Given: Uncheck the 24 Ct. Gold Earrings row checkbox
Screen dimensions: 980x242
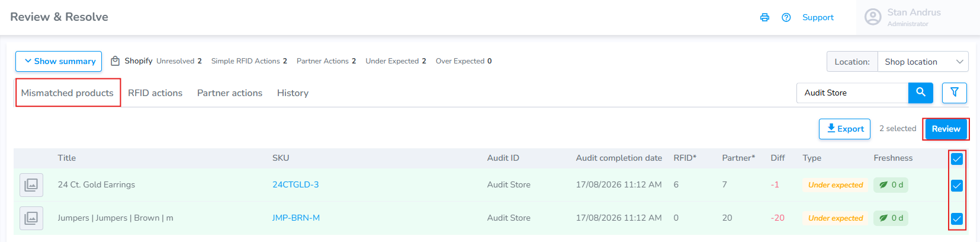Looking at the screenshot, I should pyautogui.click(x=956, y=186).
